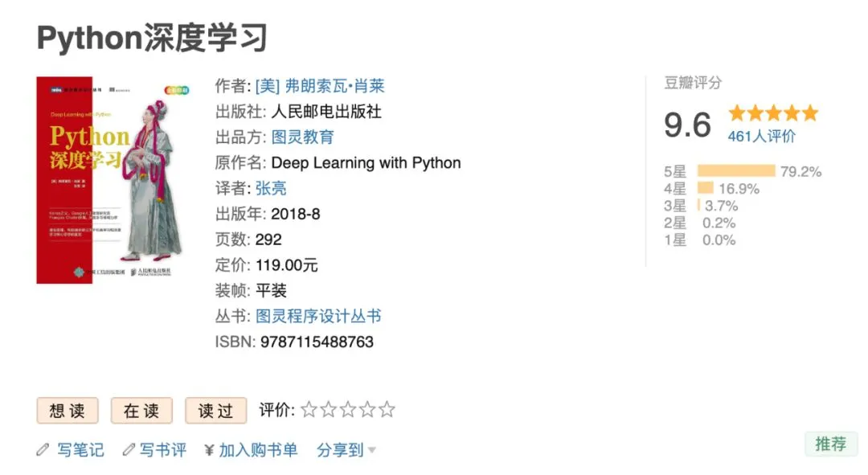Click the 79.2% percentage
Screen dimensions: 868x475
coord(801,172)
